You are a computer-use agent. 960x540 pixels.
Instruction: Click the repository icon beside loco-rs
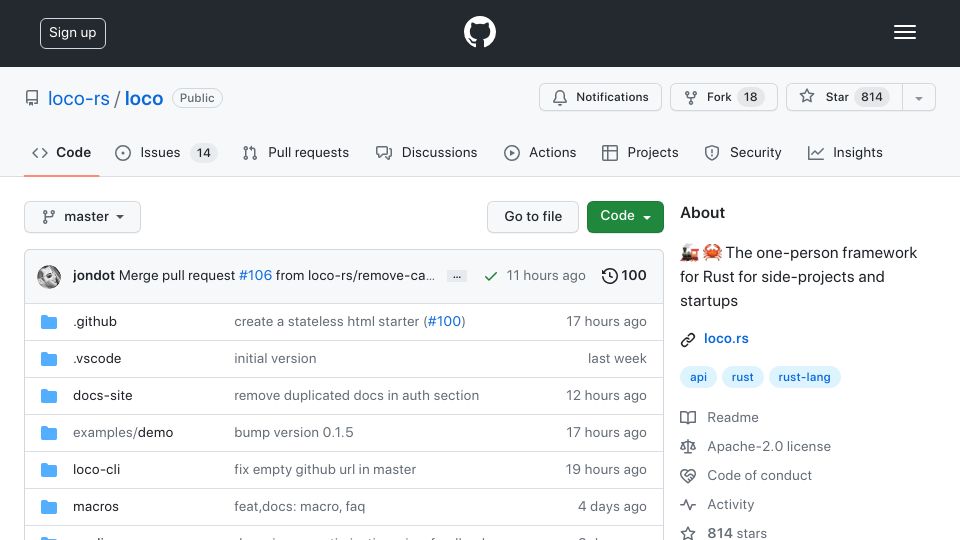pyautogui.click(x=32, y=98)
